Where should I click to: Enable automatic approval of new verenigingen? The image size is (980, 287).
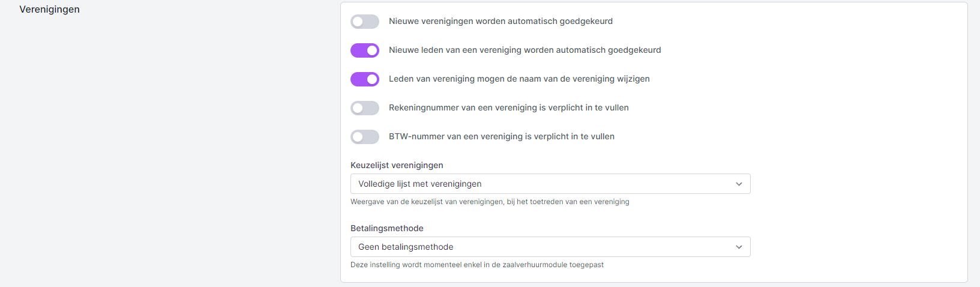(365, 22)
